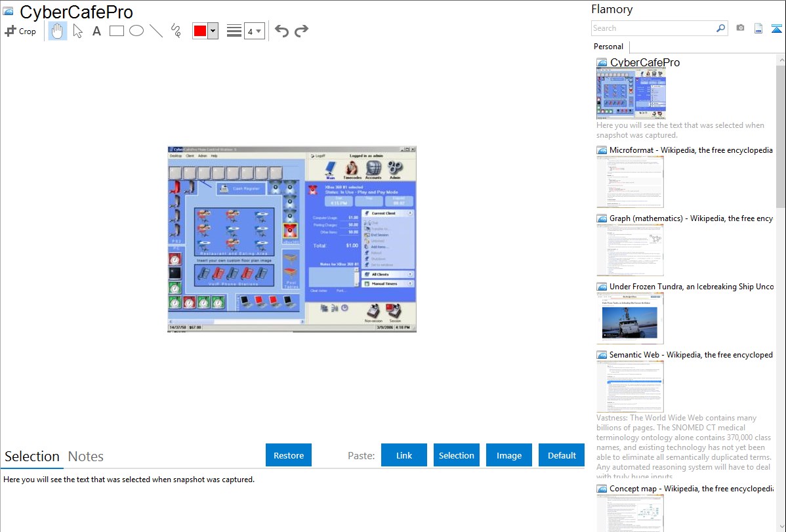Click the icon next to Semantic Web title
The height and width of the screenshot is (532, 786).
(602, 355)
